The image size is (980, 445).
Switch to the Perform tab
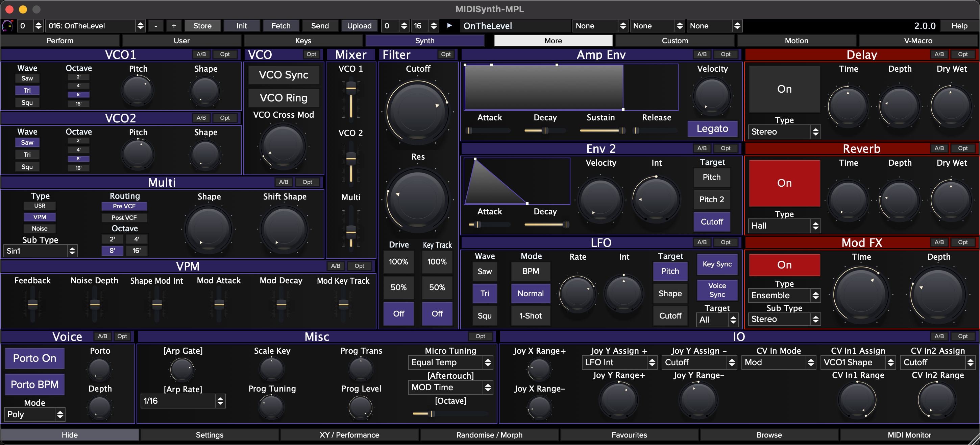60,41
